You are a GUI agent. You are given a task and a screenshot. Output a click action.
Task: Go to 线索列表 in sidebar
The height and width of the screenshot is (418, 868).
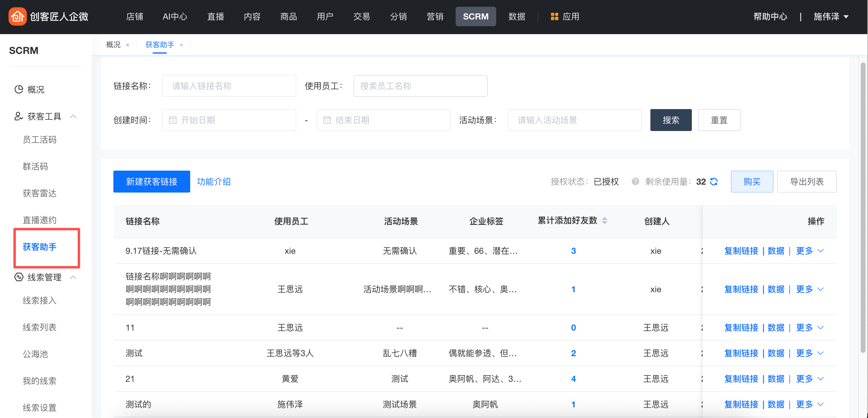pyautogui.click(x=39, y=327)
